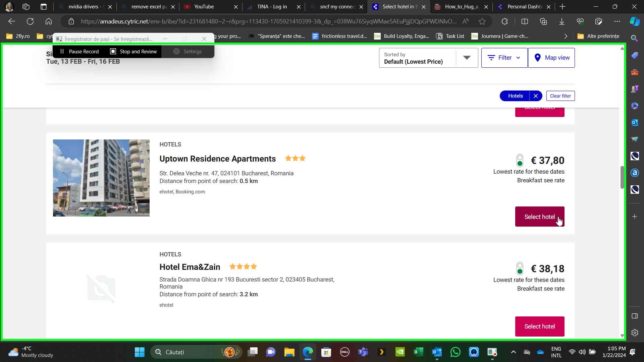Image resolution: width=644 pixels, height=362 pixels.
Task: Show more bookmarks chevron
Action: coord(566,36)
